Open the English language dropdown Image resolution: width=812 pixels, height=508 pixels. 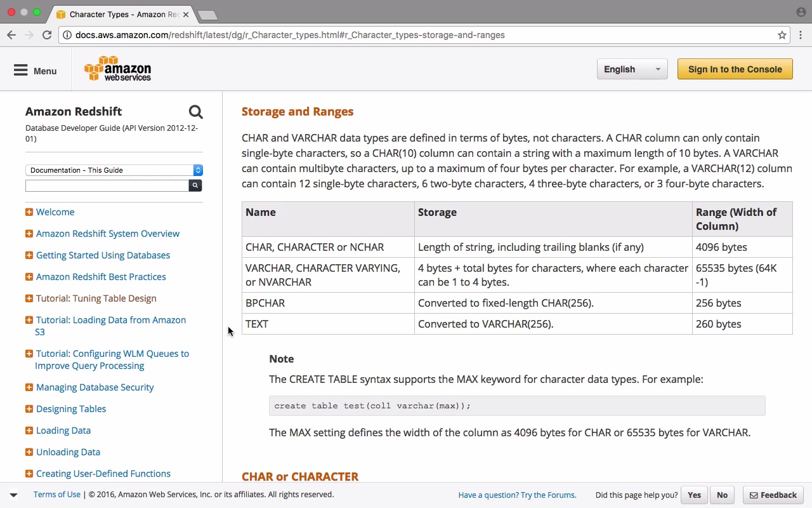point(632,69)
